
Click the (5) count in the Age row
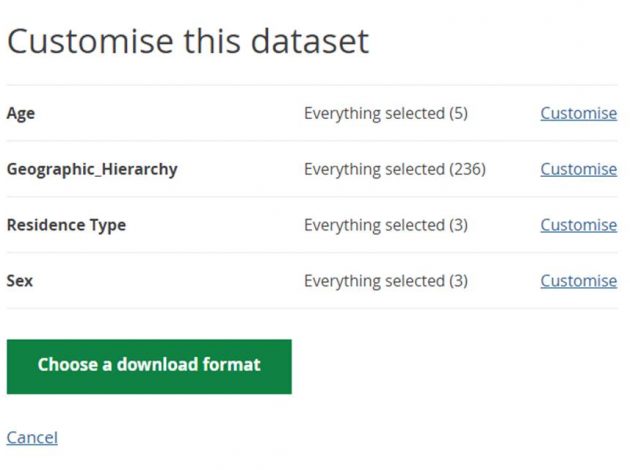click(x=458, y=114)
